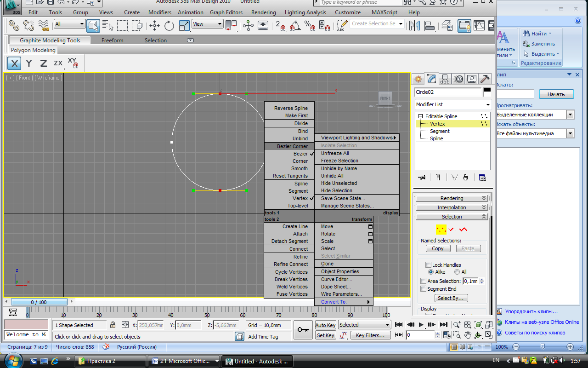
Task: Open the selection filter All dropdown
Action: (69, 24)
